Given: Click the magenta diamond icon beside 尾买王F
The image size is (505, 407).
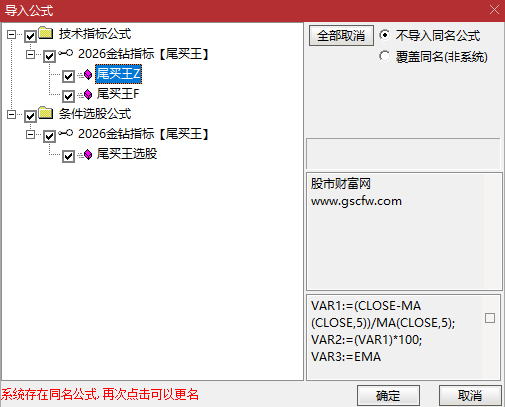Looking at the screenshot, I should click(x=88, y=95).
